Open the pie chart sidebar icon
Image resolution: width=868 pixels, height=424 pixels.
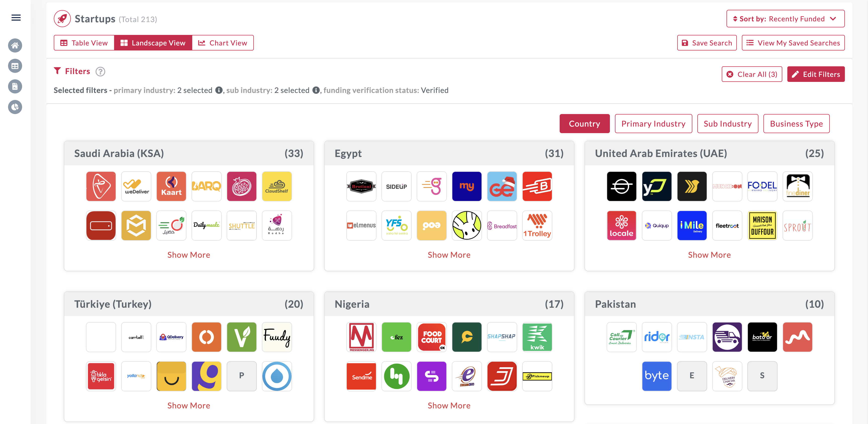click(x=15, y=107)
